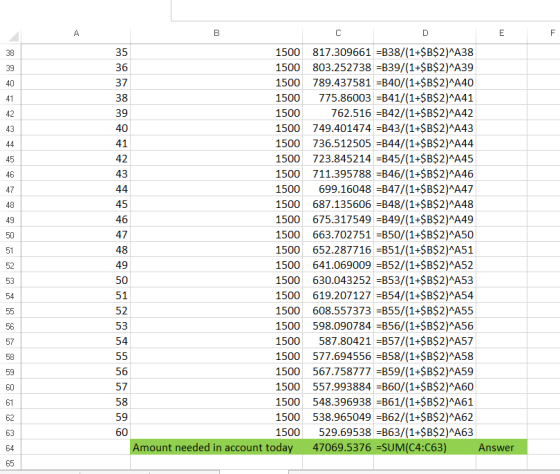Viewport: 560px width, 474px height.
Task: Click formula text =B38/(1+$B$2)^A38
Action: coord(425,52)
